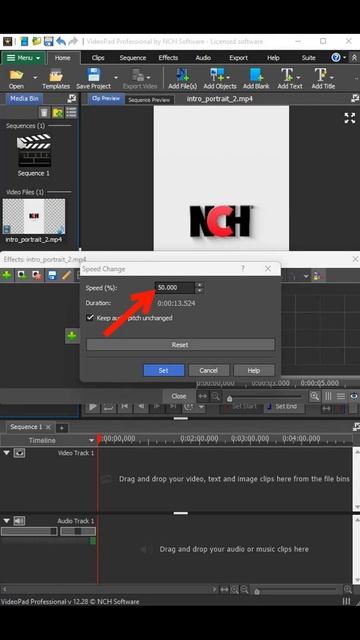Screen dimensions: 360x640
Task: Click the pencil edit icon in Effects toolbar
Action: tap(66, 276)
